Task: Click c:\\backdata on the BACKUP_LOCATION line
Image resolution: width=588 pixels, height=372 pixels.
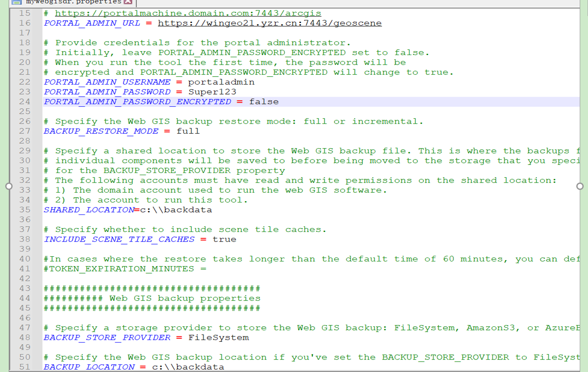Action: click(x=188, y=367)
